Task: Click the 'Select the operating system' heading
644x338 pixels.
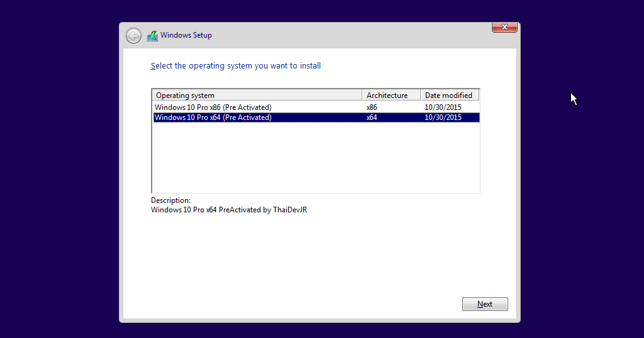Action: pos(236,65)
